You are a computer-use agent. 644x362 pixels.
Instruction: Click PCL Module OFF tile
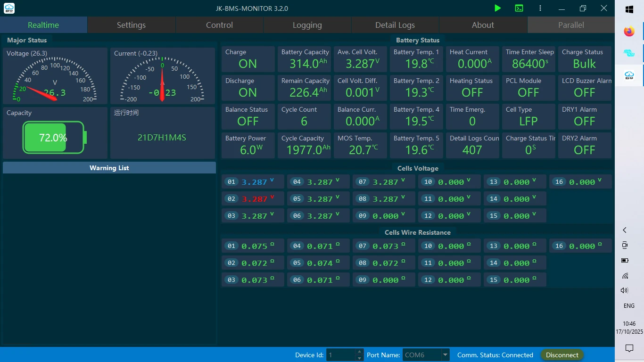pos(528,88)
